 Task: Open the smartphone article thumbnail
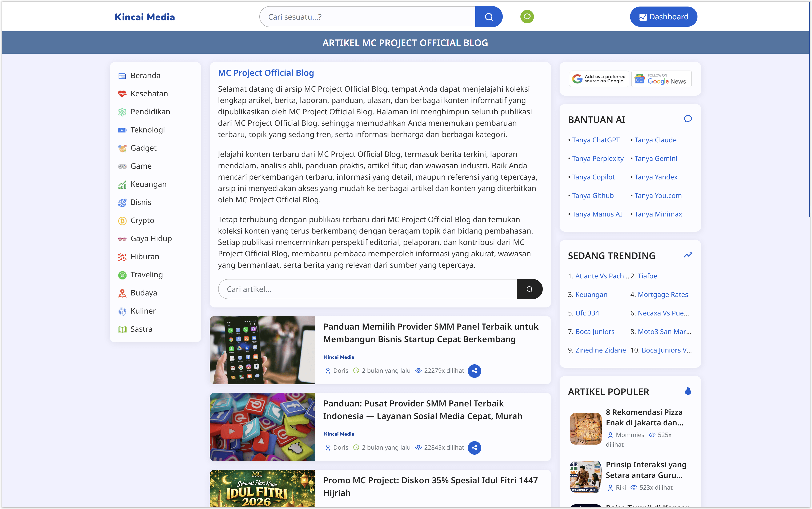click(x=262, y=350)
